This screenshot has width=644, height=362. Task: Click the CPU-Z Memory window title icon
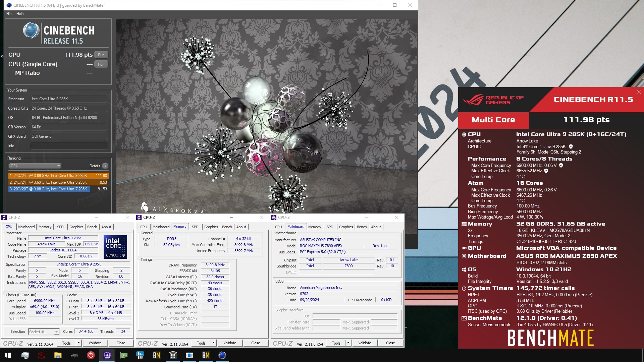(139, 218)
